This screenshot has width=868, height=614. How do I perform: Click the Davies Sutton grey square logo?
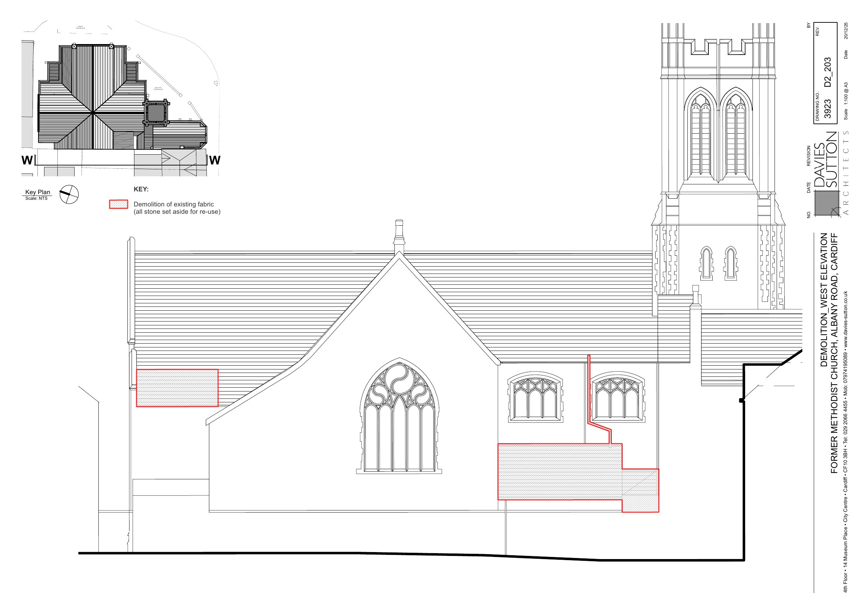tap(826, 203)
